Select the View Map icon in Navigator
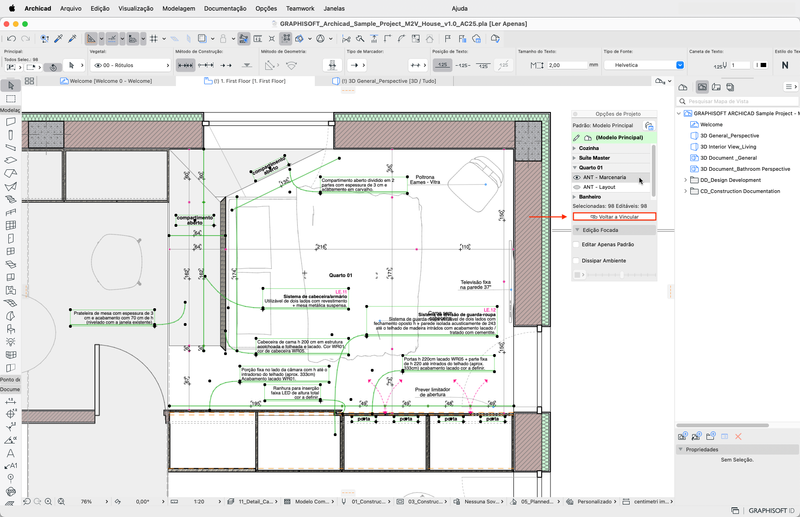The height and width of the screenshot is (517, 800). pyautogui.click(x=703, y=88)
